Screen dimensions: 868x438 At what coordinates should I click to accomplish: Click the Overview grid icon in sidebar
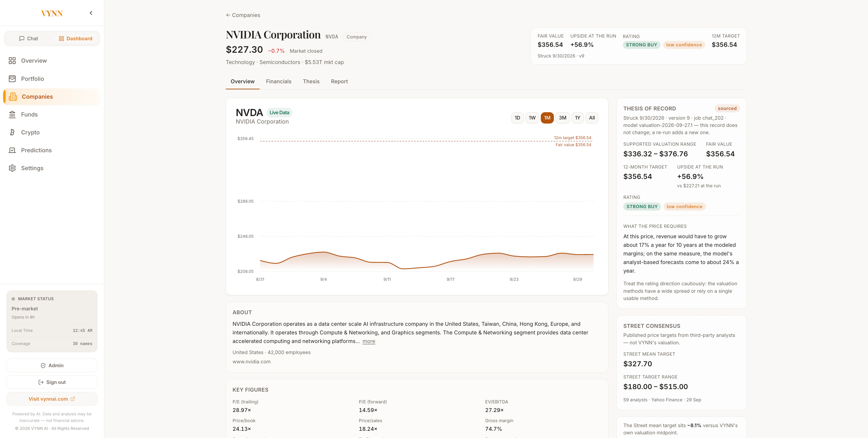[12, 61]
